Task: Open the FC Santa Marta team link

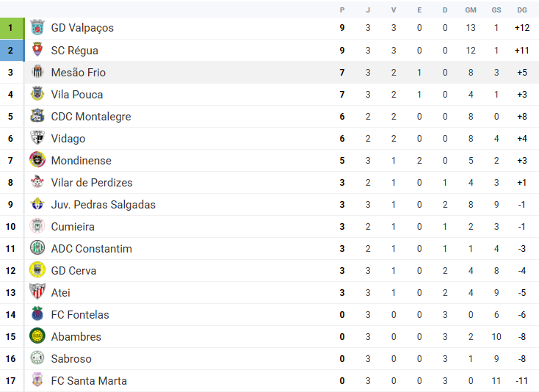Action: (89, 381)
